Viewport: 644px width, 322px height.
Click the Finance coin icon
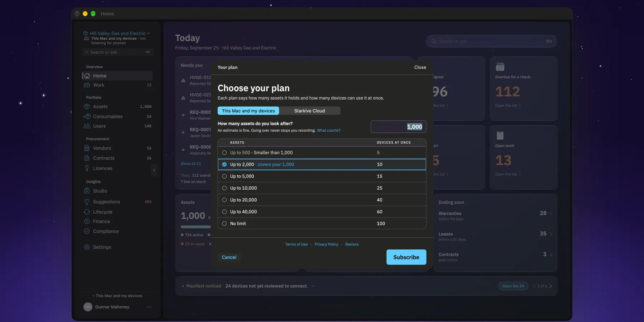coord(87,221)
